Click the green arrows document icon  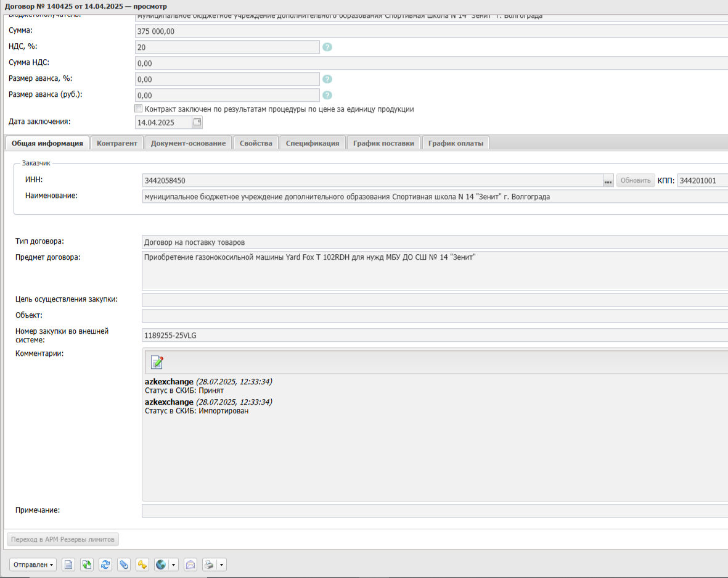(87, 564)
